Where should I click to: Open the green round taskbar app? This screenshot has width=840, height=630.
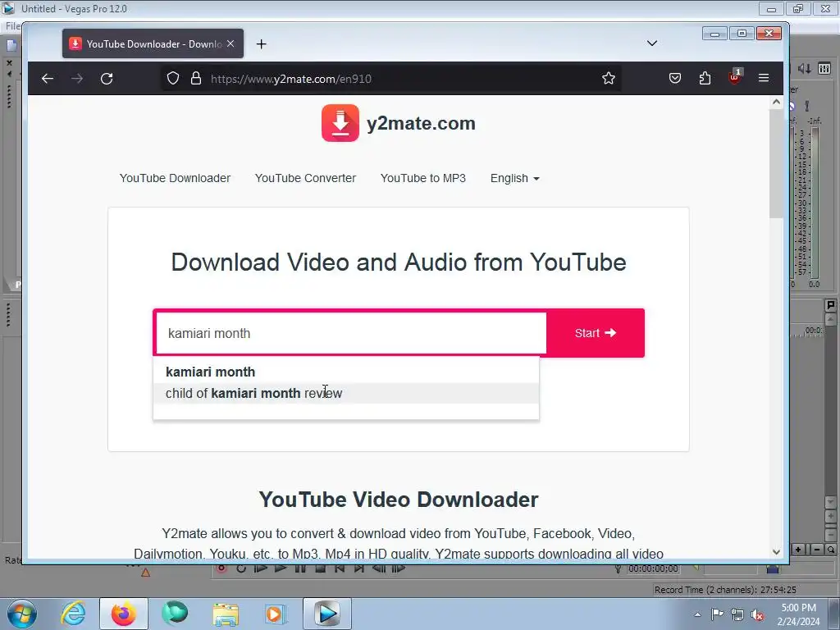[x=175, y=614]
